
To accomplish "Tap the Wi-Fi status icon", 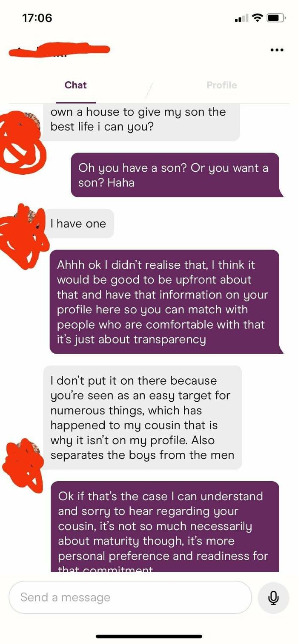I will [x=257, y=18].
